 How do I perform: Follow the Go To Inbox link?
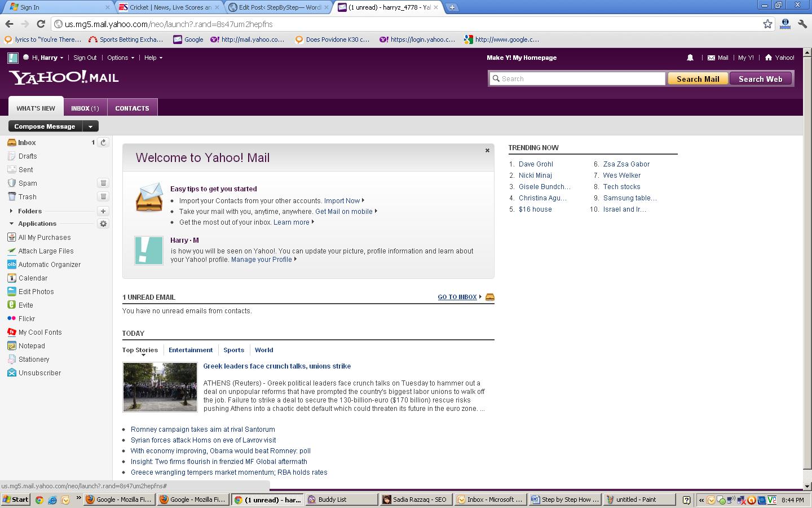point(457,297)
